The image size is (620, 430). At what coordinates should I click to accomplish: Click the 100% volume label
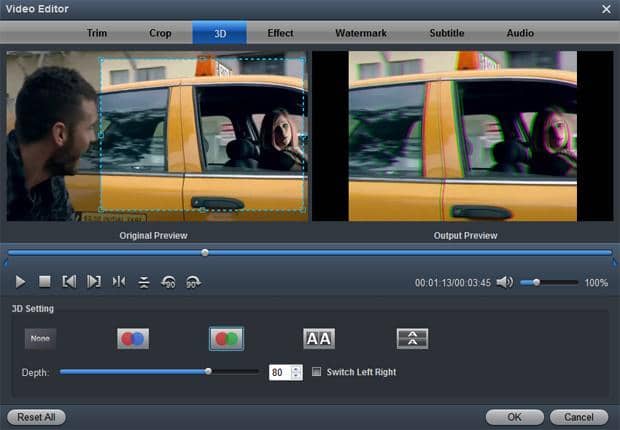point(596,283)
